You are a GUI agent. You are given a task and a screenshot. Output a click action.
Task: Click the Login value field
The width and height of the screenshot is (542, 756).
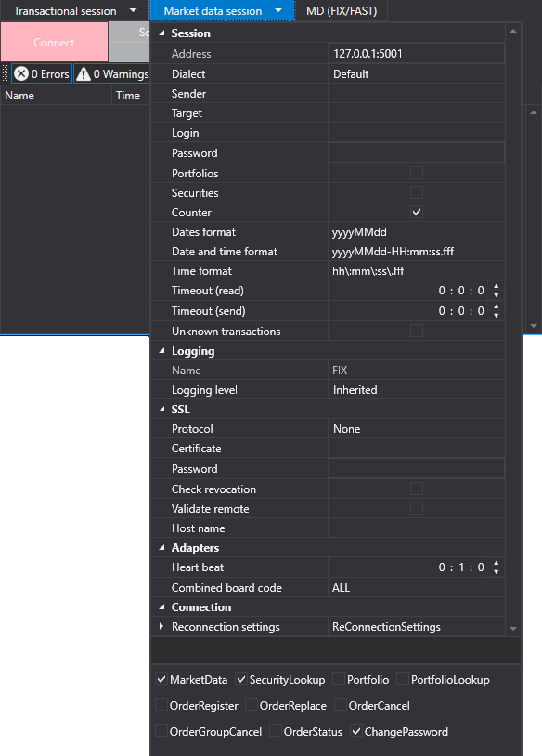click(x=417, y=133)
